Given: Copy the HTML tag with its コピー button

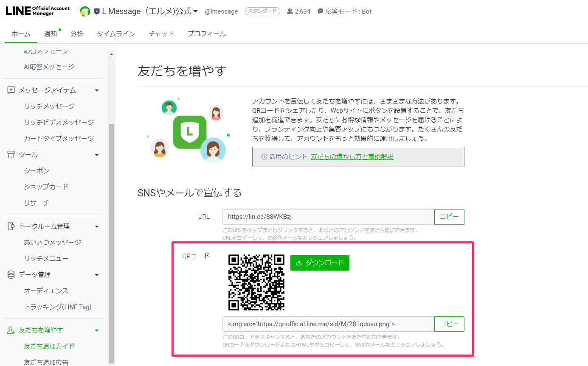Looking at the screenshot, I should (449, 324).
